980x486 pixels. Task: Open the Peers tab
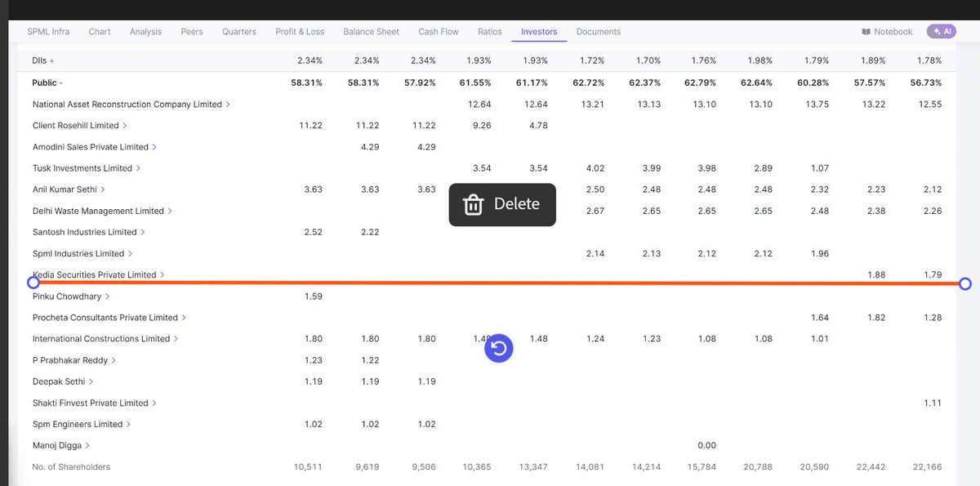(192, 32)
